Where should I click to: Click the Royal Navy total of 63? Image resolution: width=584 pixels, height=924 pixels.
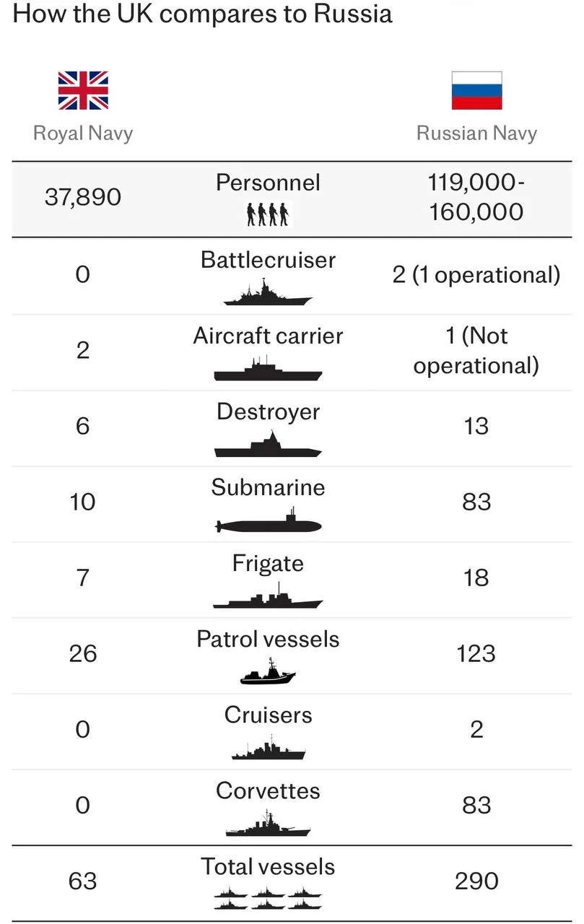[x=83, y=881]
